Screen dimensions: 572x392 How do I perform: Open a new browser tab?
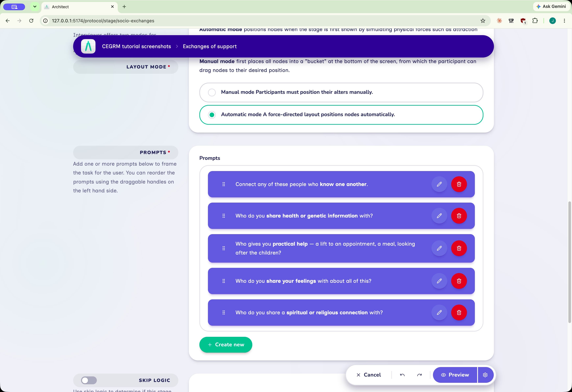pyautogui.click(x=124, y=7)
